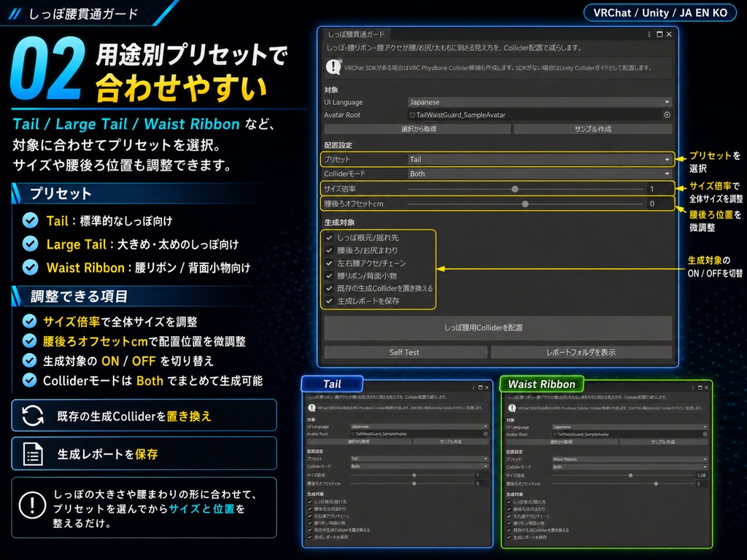
Task: Click the Tail label tab above small window
Action: (332, 384)
